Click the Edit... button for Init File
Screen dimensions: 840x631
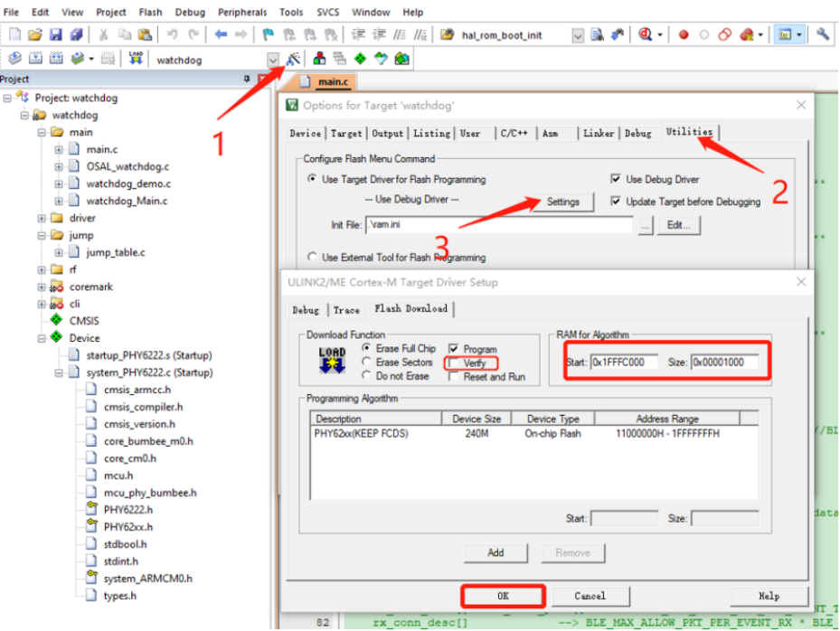[679, 225]
